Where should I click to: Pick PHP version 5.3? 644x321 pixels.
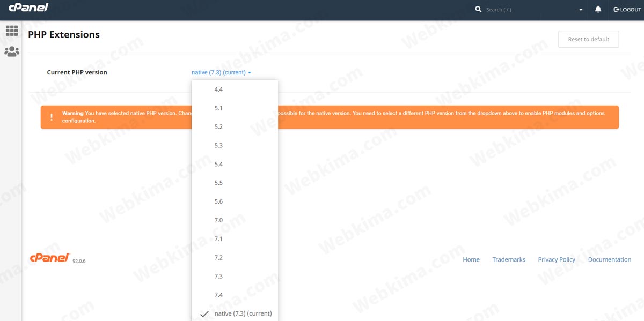[x=235, y=146]
